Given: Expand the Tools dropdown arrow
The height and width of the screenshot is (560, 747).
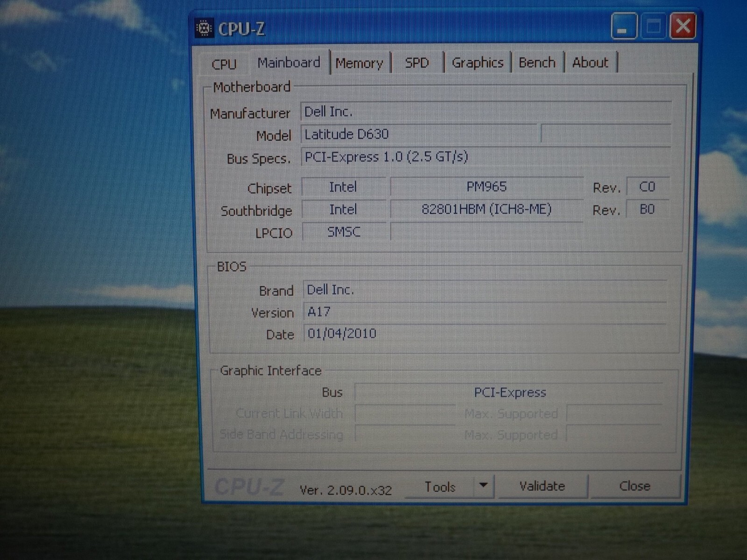Looking at the screenshot, I should coord(484,486).
